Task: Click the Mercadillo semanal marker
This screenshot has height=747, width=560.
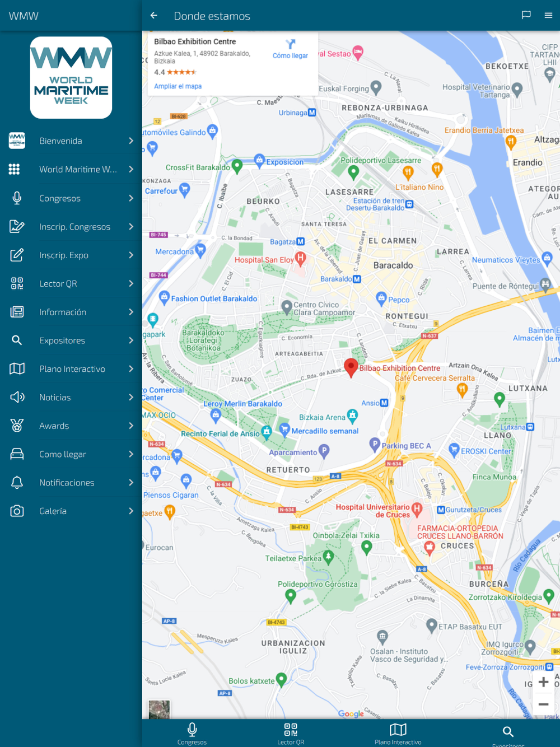Action: point(285,429)
